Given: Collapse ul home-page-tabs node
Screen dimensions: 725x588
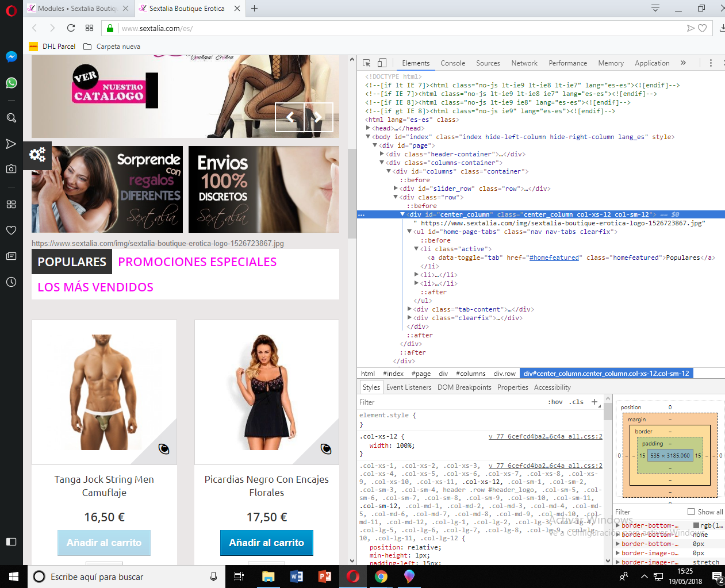Looking at the screenshot, I should pyautogui.click(x=409, y=232).
